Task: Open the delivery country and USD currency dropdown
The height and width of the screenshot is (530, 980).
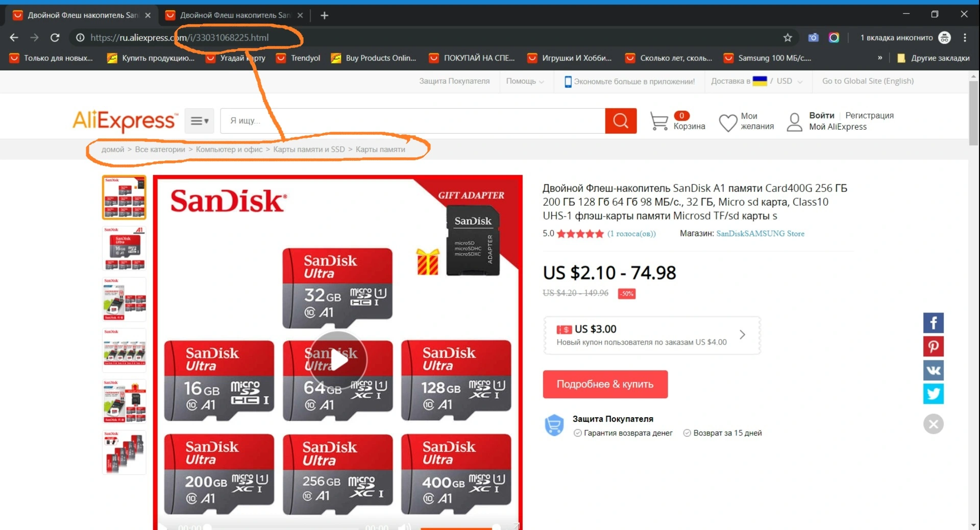Action: 757,81
